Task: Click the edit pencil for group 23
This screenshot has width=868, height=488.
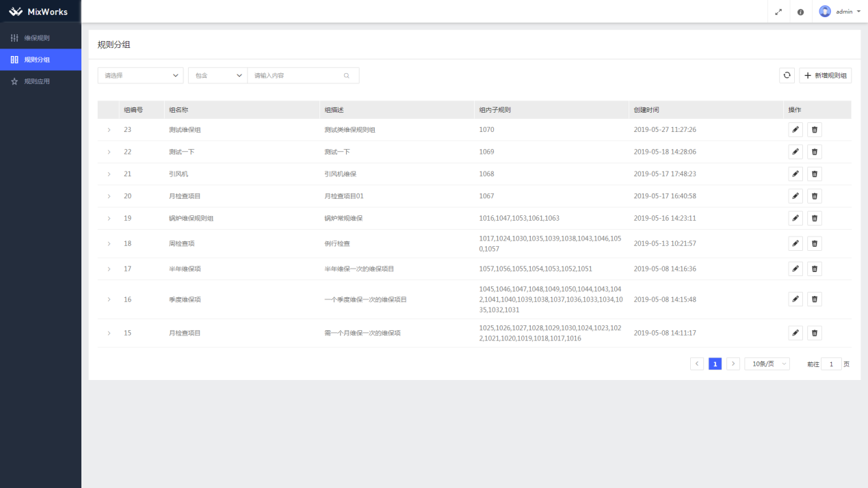Action: pyautogui.click(x=795, y=130)
